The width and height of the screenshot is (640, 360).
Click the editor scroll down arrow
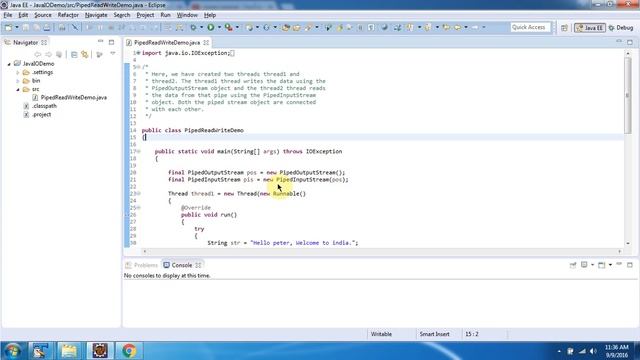[627, 243]
